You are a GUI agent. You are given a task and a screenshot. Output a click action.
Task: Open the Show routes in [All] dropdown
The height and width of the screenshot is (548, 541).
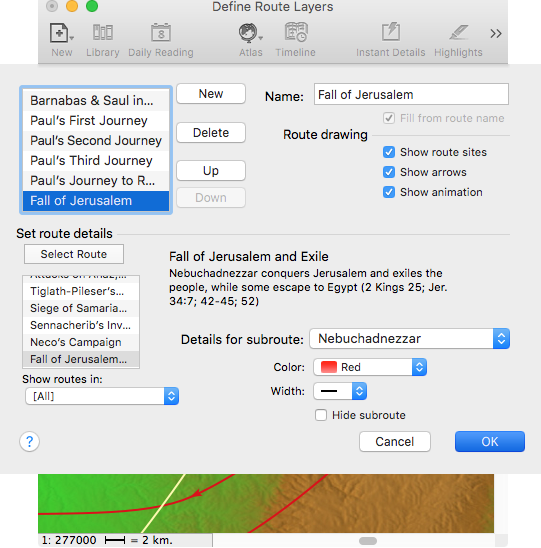[102, 396]
